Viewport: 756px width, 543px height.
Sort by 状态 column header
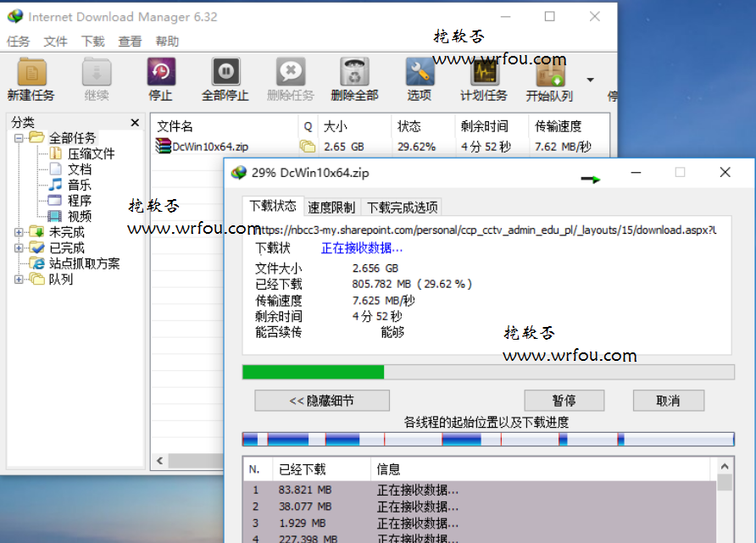coord(423,126)
